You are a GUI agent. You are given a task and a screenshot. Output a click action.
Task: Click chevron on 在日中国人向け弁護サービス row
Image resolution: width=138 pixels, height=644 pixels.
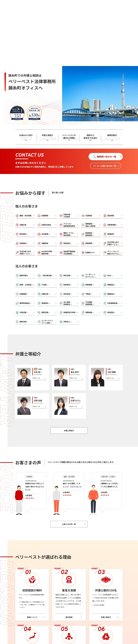(122, 243)
